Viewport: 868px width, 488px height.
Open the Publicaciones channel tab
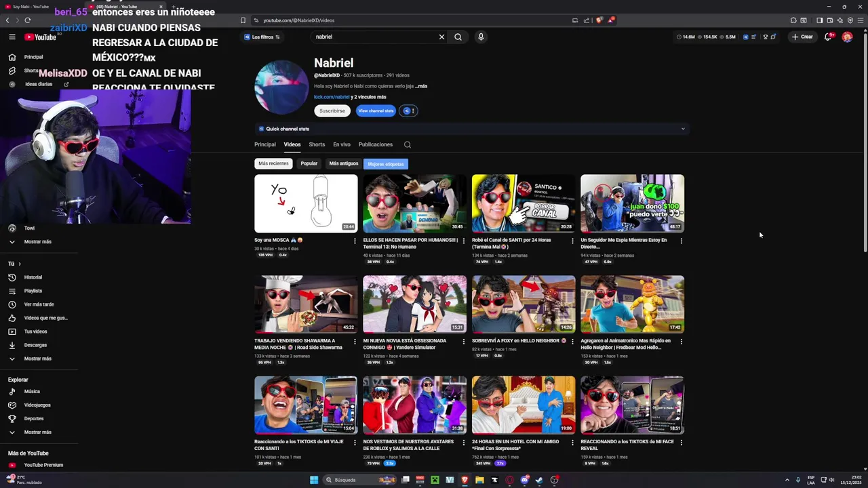coord(376,144)
